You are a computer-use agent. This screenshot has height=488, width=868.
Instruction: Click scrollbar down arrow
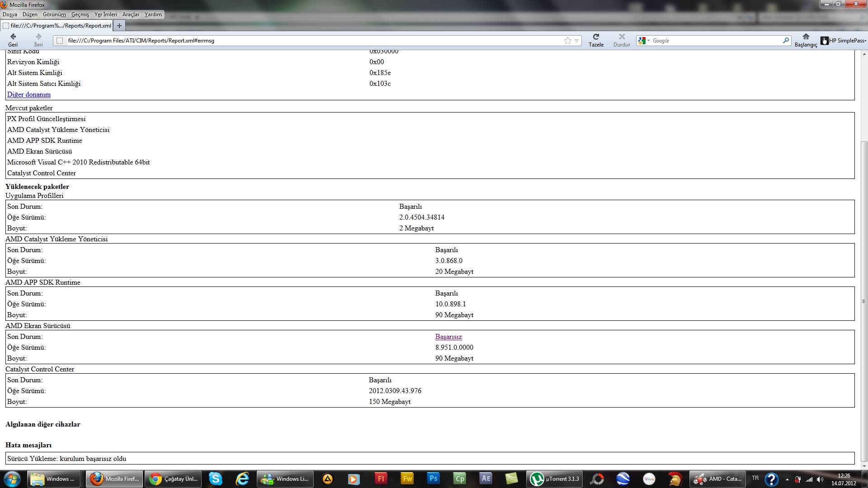[x=864, y=465]
